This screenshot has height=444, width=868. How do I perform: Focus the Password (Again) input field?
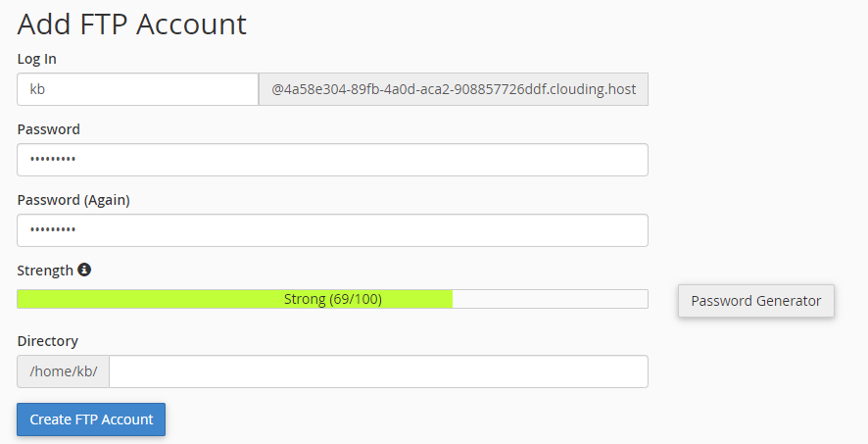pyautogui.click(x=332, y=230)
